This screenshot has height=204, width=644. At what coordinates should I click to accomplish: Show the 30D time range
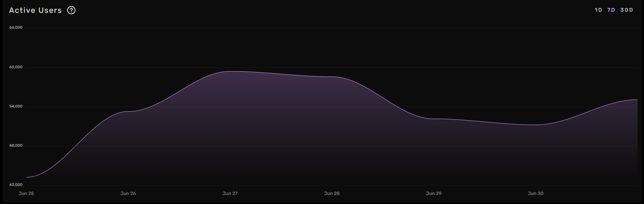click(x=627, y=10)
